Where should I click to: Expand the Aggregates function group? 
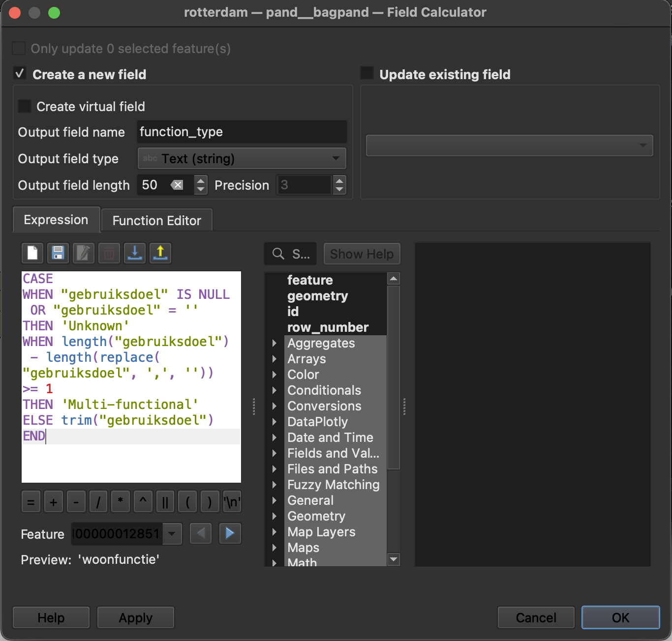(x=275, y=343)
